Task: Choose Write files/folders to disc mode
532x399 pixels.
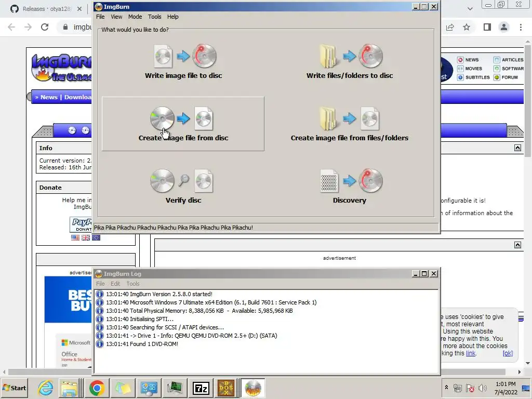Action: [x=350, y=62]
